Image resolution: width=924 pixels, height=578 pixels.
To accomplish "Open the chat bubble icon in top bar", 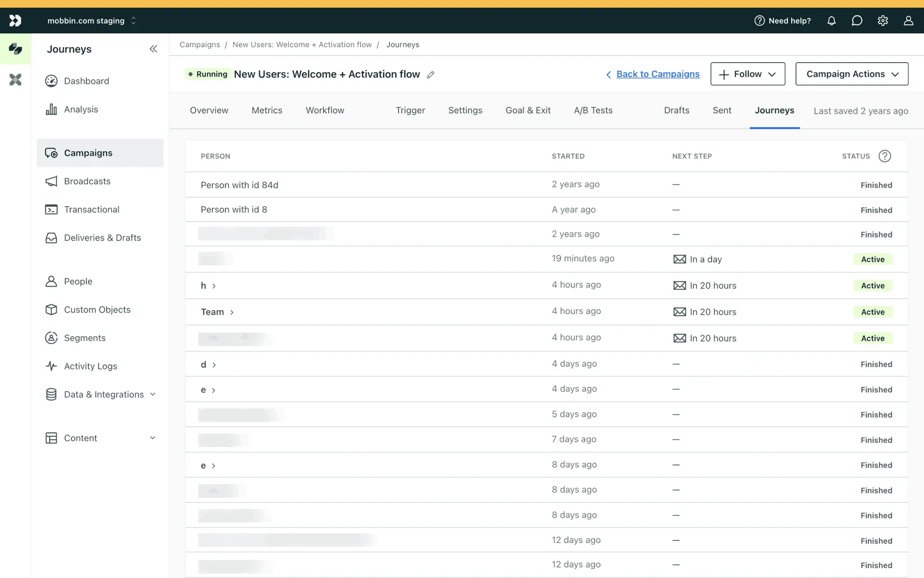I will click(x=857, y=21).
